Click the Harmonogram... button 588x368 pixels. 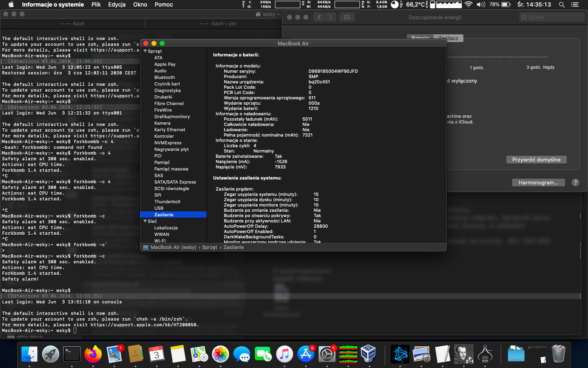538,183
